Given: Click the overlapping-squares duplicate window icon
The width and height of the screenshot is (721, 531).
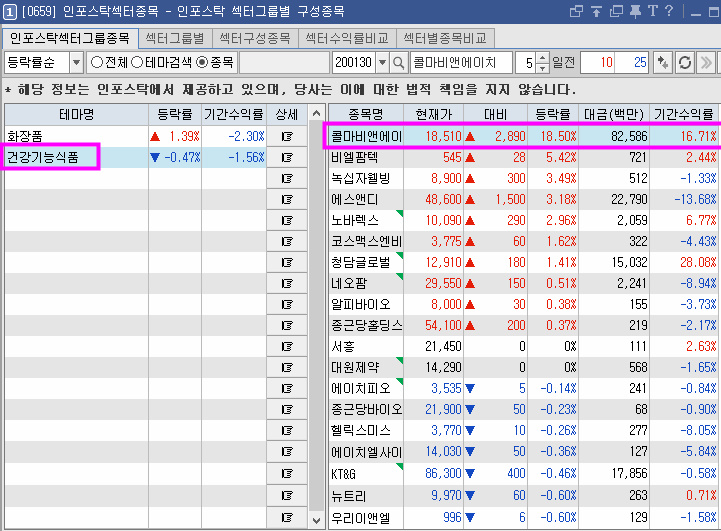Looking at the screenshot, I should click(616, 11).
